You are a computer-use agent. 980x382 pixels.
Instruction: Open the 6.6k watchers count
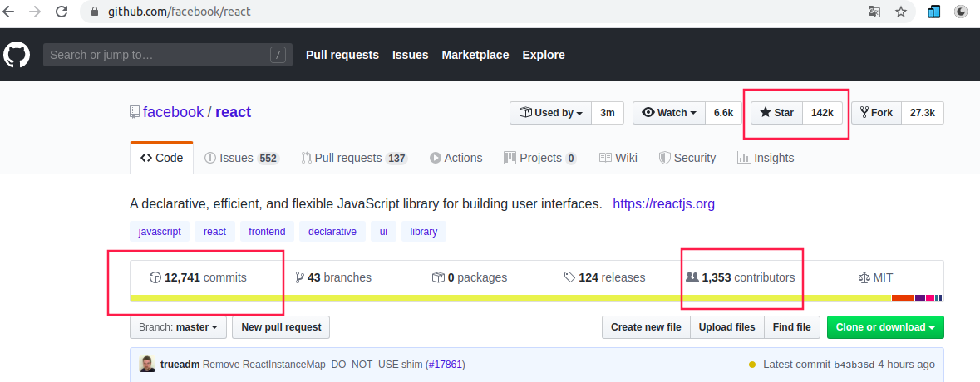coord(724,113)
